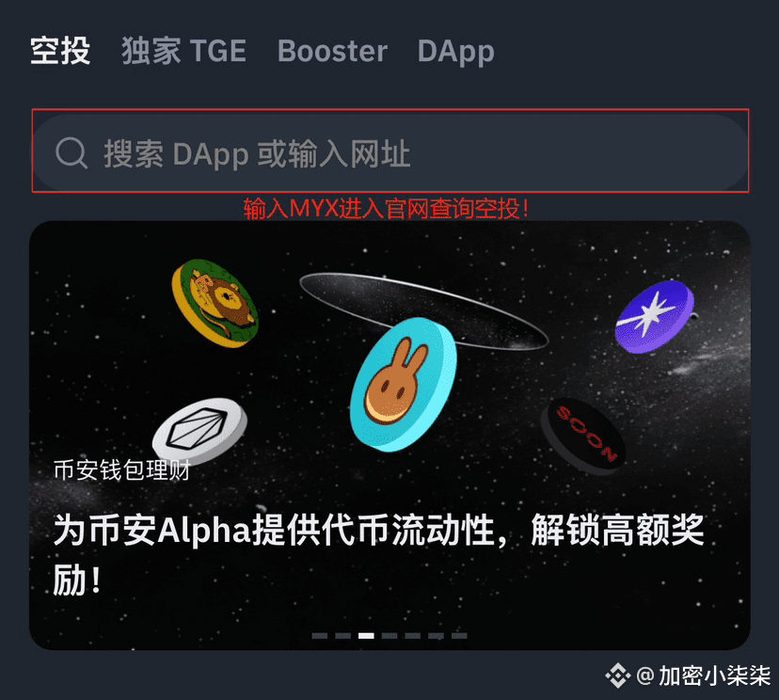Screen dimensions: 779x700
Task: Tap the PancakeSwap bunny coin
Action: point(404,385)
